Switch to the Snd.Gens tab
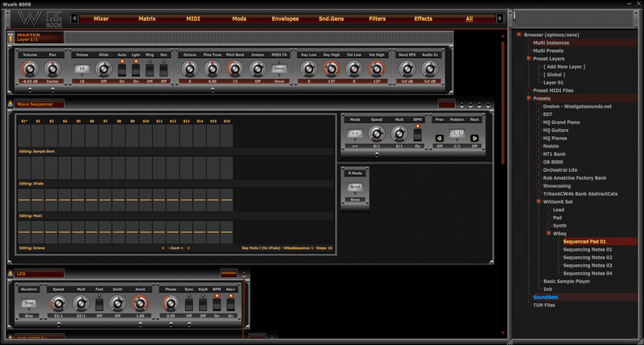Viewport: 644px width, 345px height. coord(331,19)
